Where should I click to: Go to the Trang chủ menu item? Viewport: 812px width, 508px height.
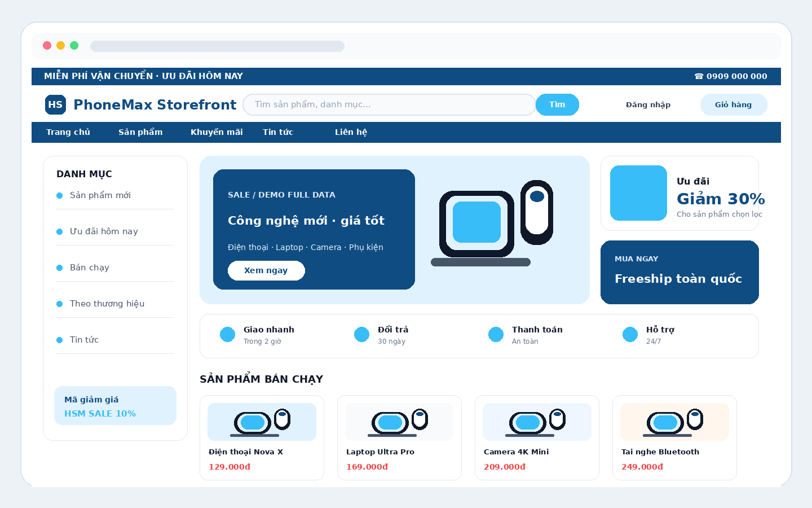click(68, 132)
